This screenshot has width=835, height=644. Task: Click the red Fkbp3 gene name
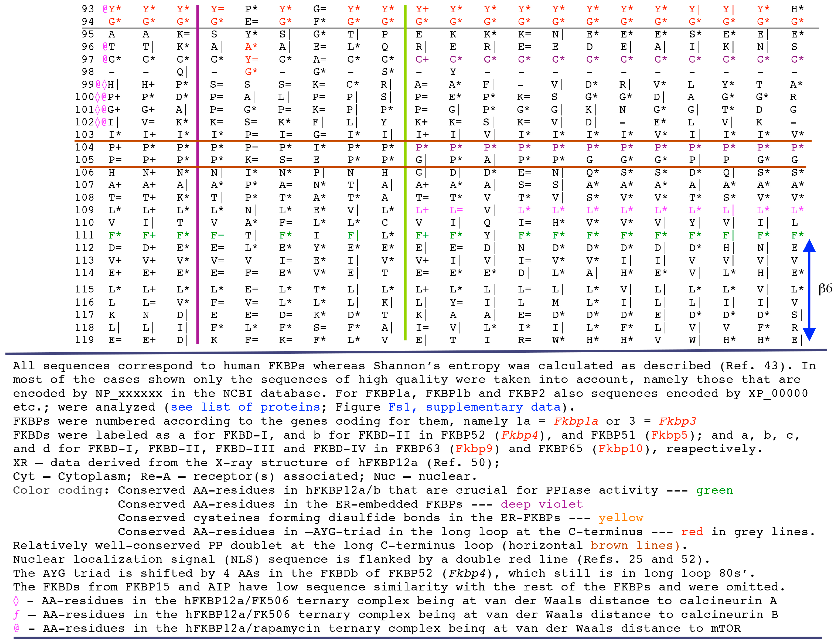677,421
